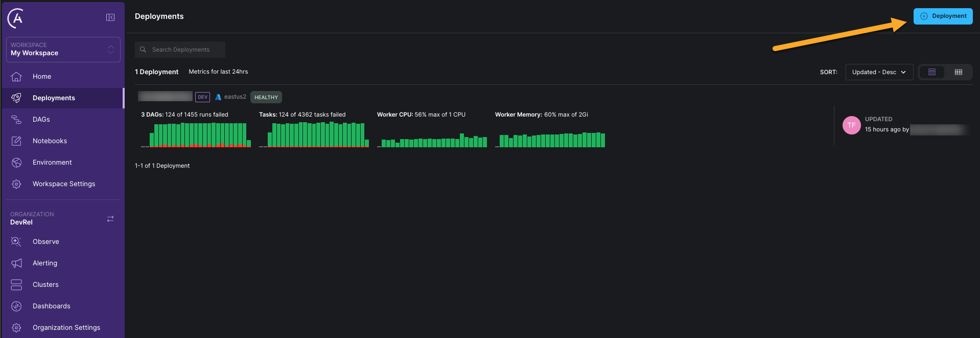Click the Notebooks pencil icon
The height and width of the screenshot is (338, 980).
(x=16, y=141)
